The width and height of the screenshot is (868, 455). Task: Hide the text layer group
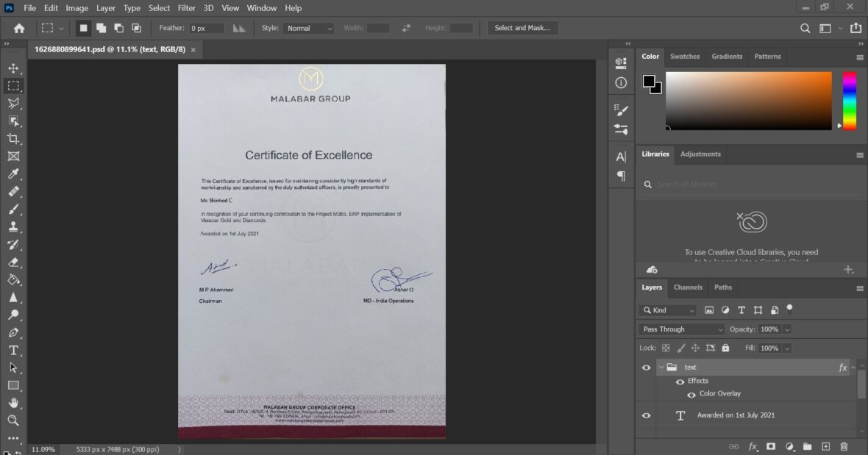645,367
